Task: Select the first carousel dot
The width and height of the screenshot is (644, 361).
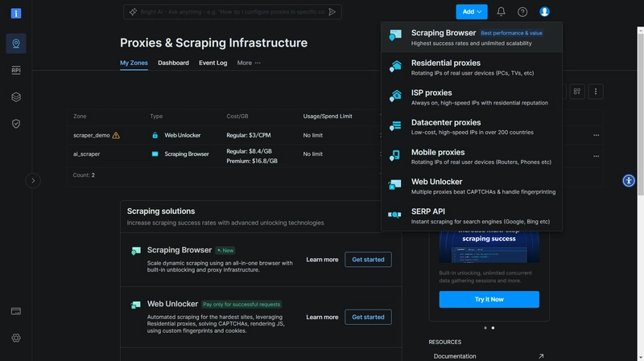Action: 485,328
